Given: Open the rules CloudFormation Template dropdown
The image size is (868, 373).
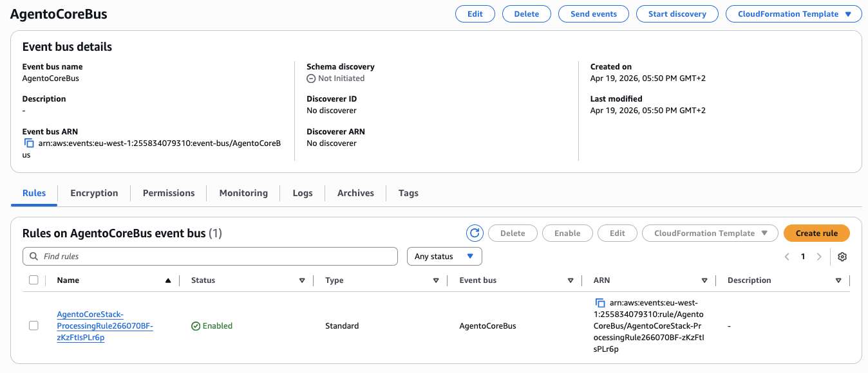Looking at the screenshot, I should [x=710, y=233].
